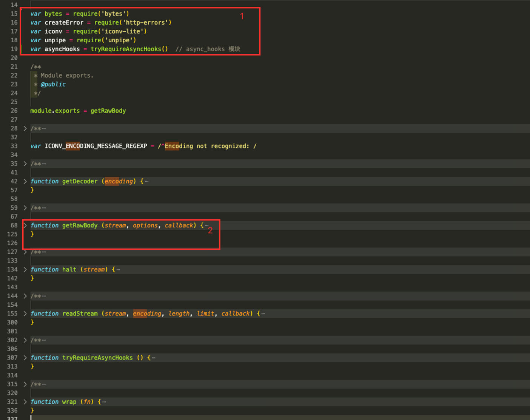
Task: Click the callback parameter of getRawBody
Action: tap(179, 225)
